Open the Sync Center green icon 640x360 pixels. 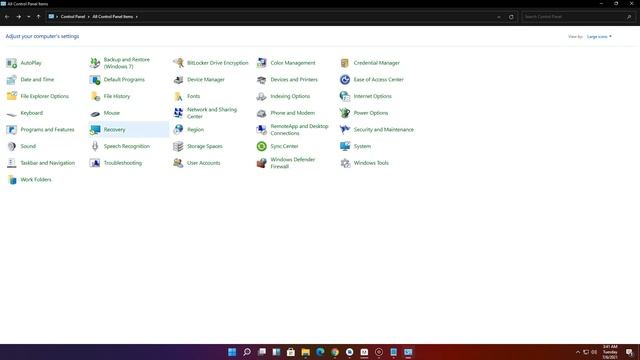coord(262,146)
